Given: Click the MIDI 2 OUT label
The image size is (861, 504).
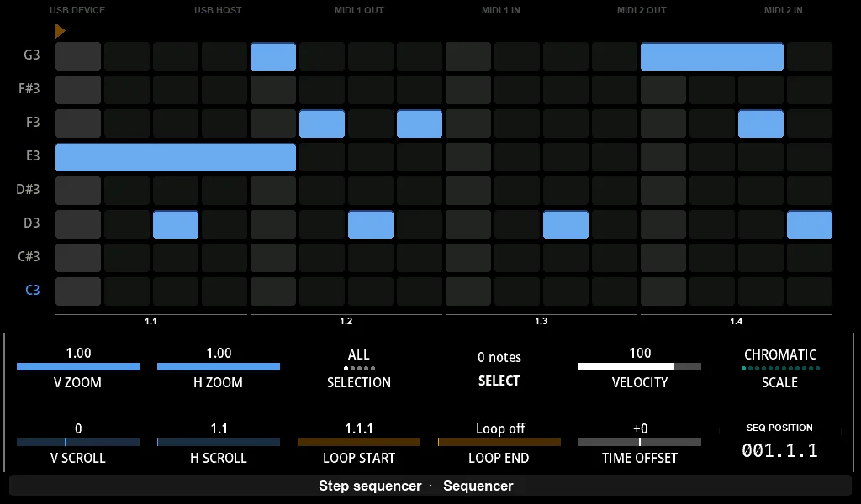Looking at the screenshot, I should pos(642,10).
